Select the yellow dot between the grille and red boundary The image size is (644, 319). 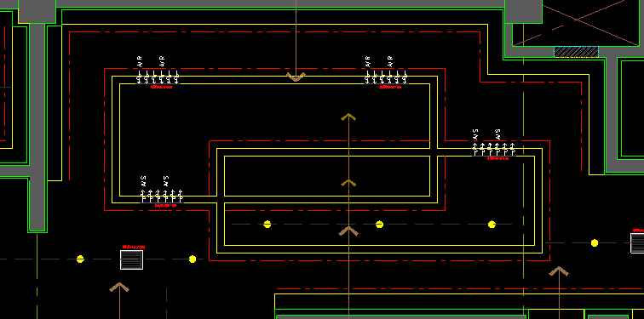tap(193, 259)
